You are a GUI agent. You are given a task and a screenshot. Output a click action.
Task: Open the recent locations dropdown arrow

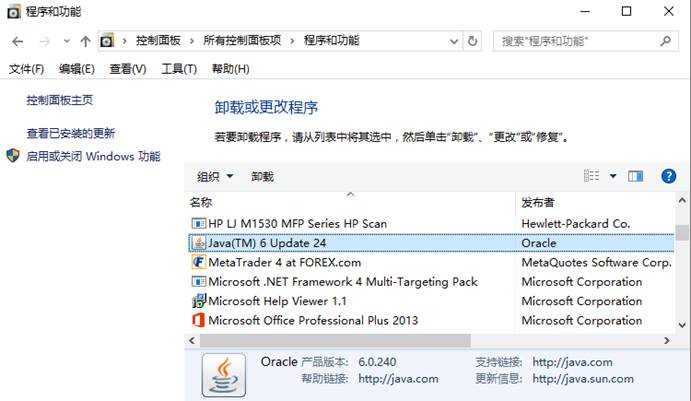pos(67,41)
